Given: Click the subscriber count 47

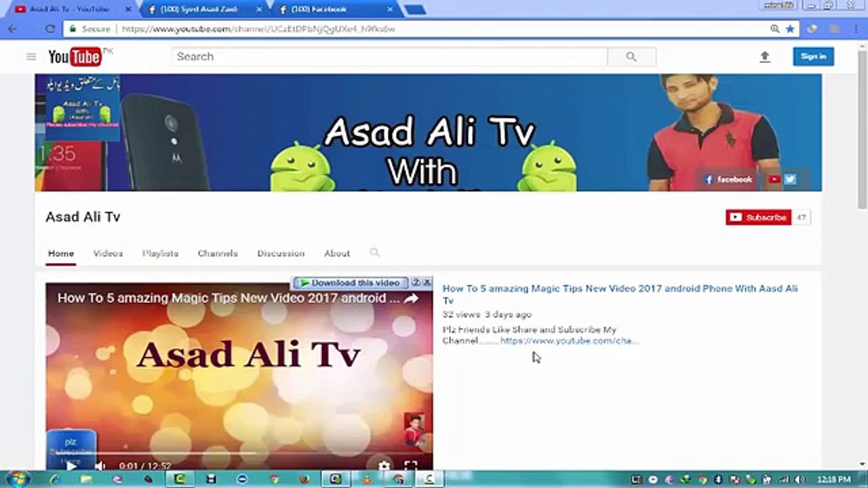Looking at the screenshot, I should [801, 218].
